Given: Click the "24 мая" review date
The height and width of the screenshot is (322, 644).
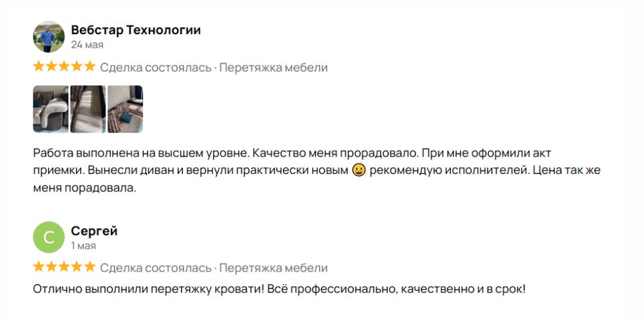Looking at the screenshot, I should click(x=87, y=45).
